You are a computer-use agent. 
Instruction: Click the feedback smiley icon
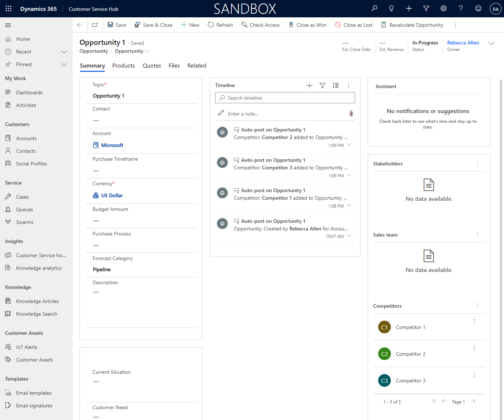pyautogui.click(x=478, y=8)
